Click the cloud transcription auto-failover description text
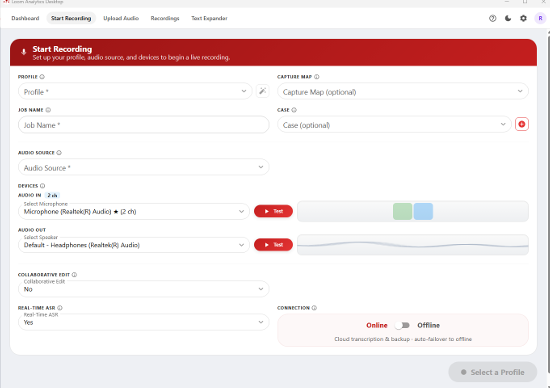 (x=403, y=339)
